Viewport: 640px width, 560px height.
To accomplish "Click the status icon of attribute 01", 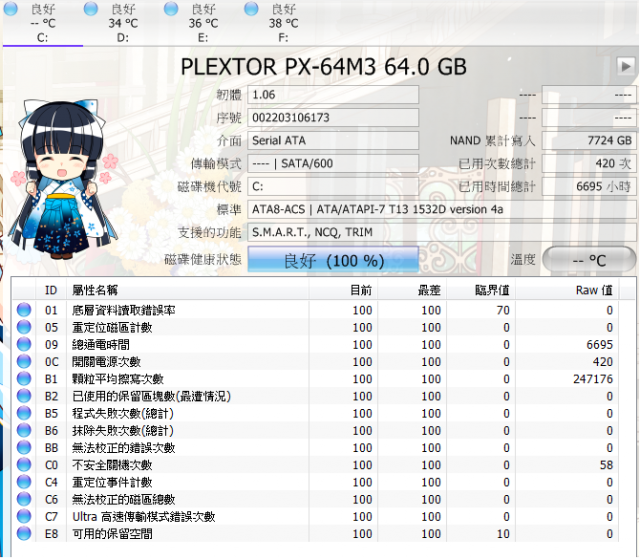I will pos(24,310).
